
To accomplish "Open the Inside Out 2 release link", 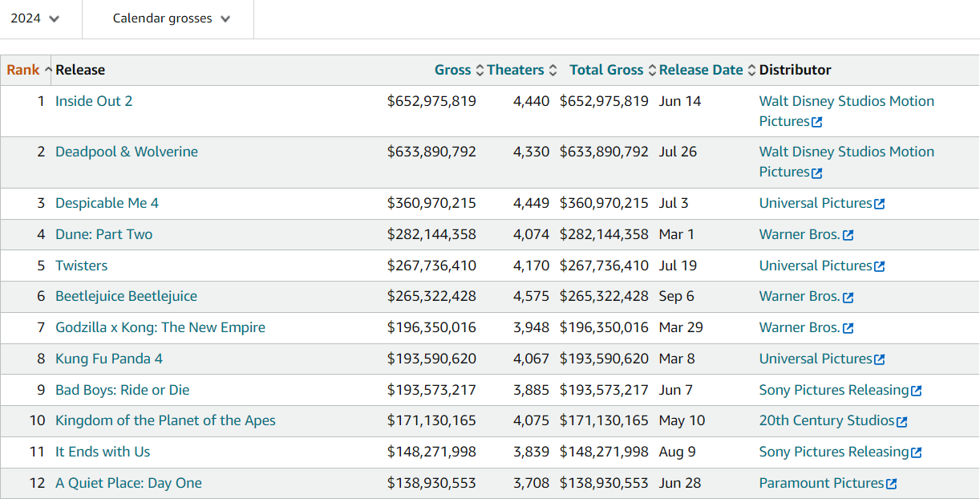I will coord(94,101).
